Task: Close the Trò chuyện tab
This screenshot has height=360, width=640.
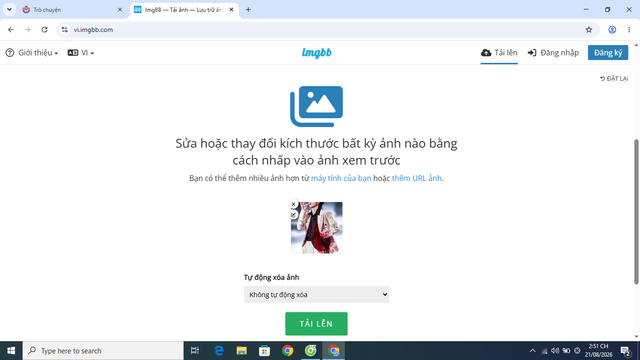Action: (120, 9)
